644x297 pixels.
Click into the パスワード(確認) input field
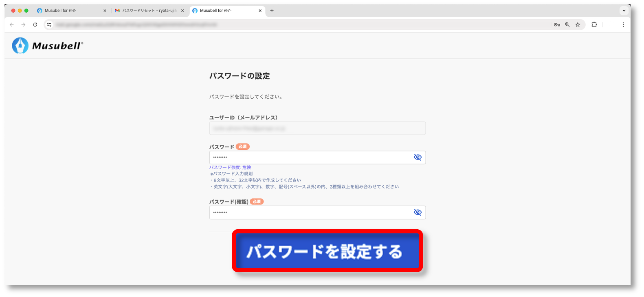click(310, 213)
